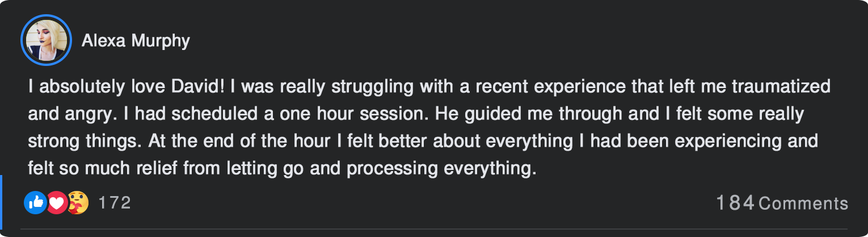This screenshot has width=868, height=237.
Task: Click the number 184 in comments count
Action: click(735, 203)
